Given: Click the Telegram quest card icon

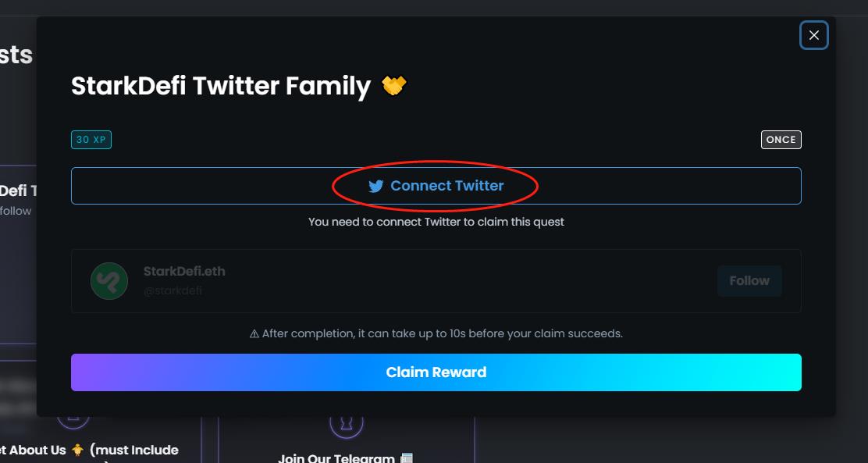Looking at the screenshot, I should [x=347, y=423].
